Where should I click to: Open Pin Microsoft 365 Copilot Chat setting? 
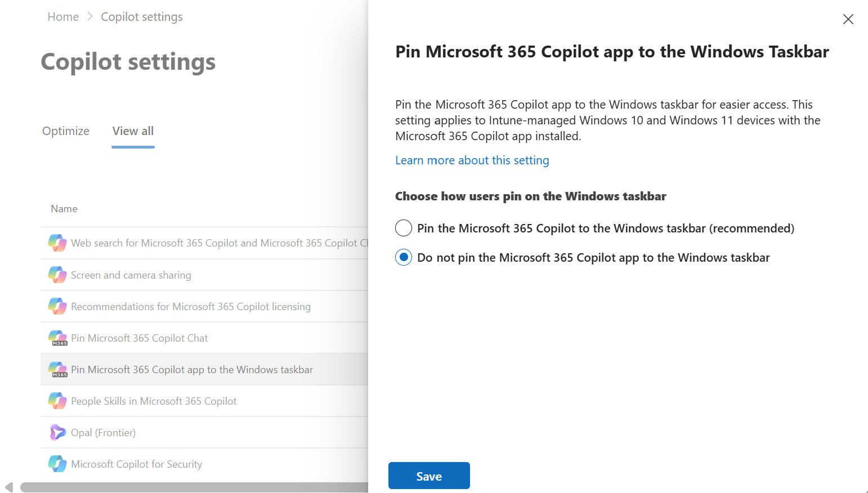pos(139,338)
